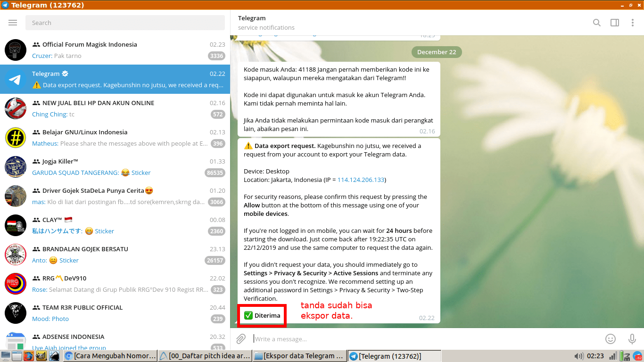Click the Data export request message heading
Viewport: 644px width, 362px height.
click(285, 146)
